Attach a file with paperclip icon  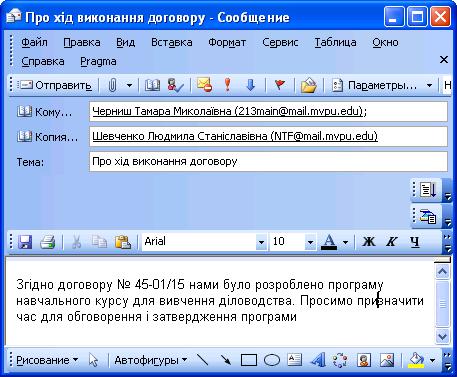(x=113, y=86)
